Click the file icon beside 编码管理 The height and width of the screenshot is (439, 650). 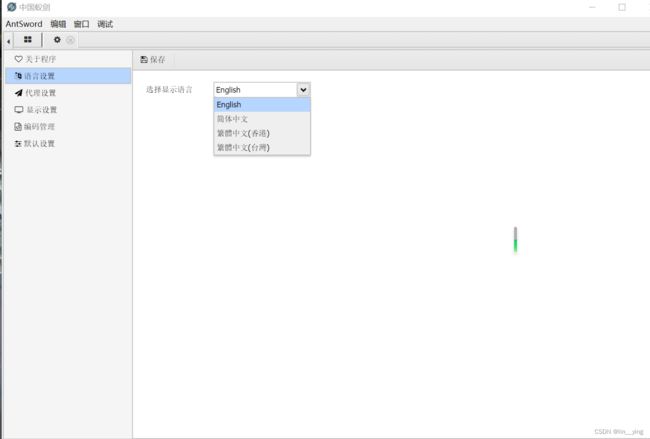(18, 126)
